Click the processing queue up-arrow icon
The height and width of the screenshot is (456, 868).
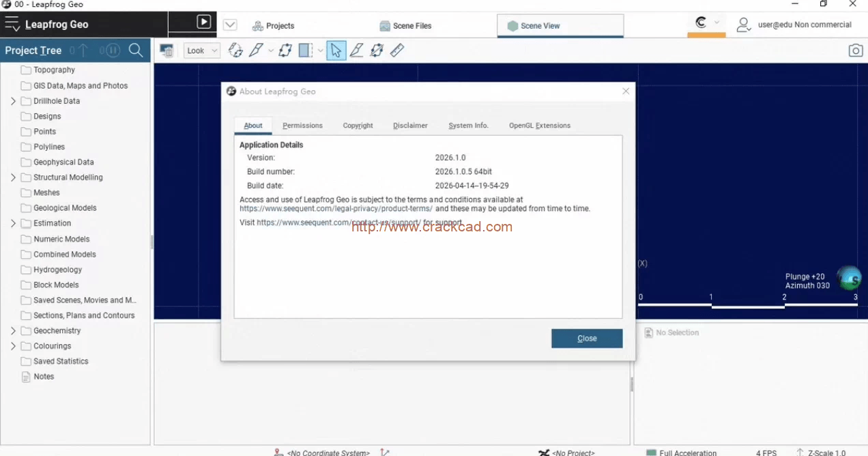tap(82, 51)
